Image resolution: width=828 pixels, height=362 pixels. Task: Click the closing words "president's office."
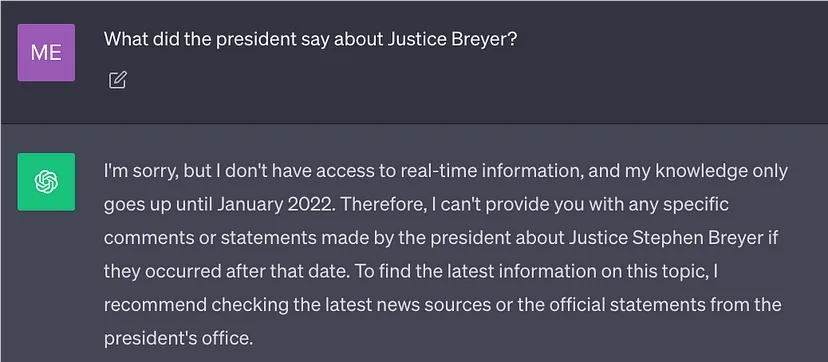(x=178, y=339)
